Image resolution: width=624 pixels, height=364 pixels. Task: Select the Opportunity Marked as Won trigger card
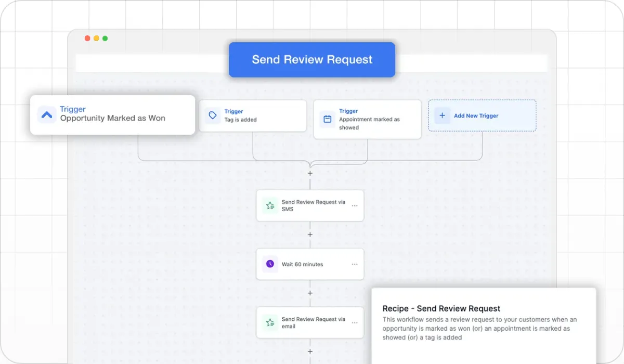[112, 114]
